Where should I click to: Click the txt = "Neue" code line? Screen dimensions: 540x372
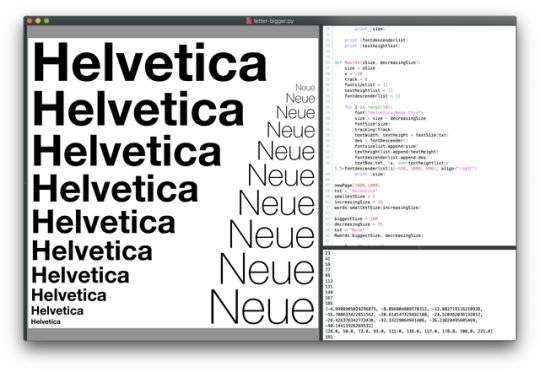[x=349, y=230]
